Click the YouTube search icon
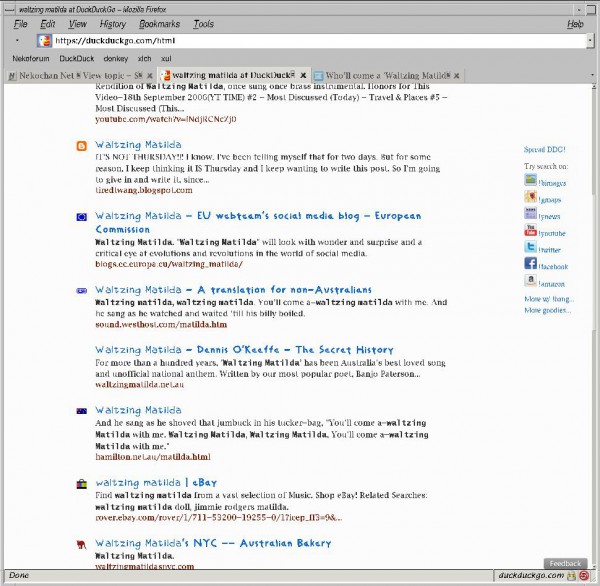The image size is (600, 586). [x=530, y=230]
